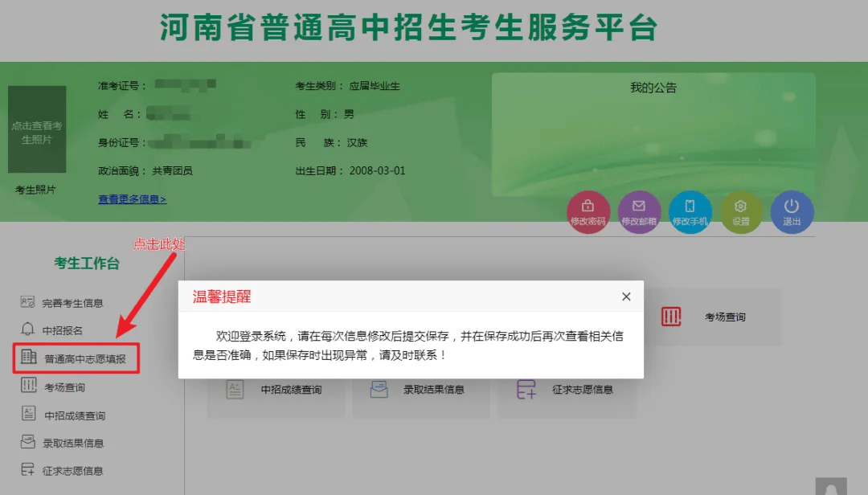Open the 考场查询 card in main panel
The image size is (868, 495).
[x=712, y=317]
